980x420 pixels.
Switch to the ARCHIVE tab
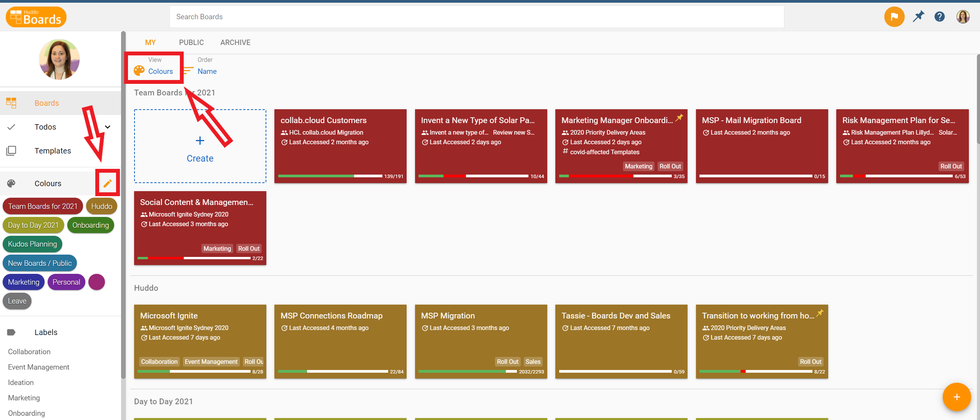pyautogui.click(x=235, y=43)
